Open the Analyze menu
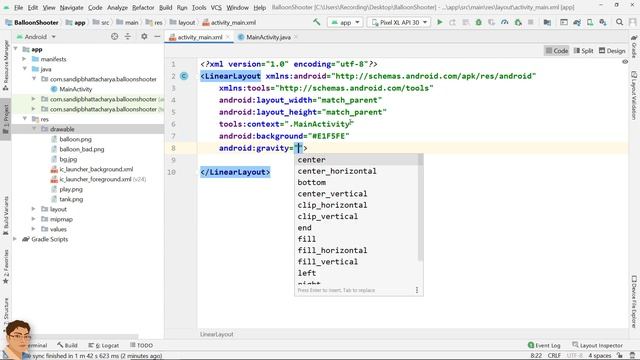The height and width of the screenshot is (360, 640). 118,7
